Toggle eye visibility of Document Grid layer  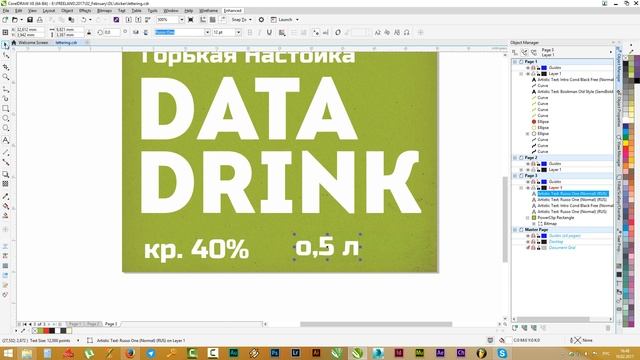(x=528, y=248)
